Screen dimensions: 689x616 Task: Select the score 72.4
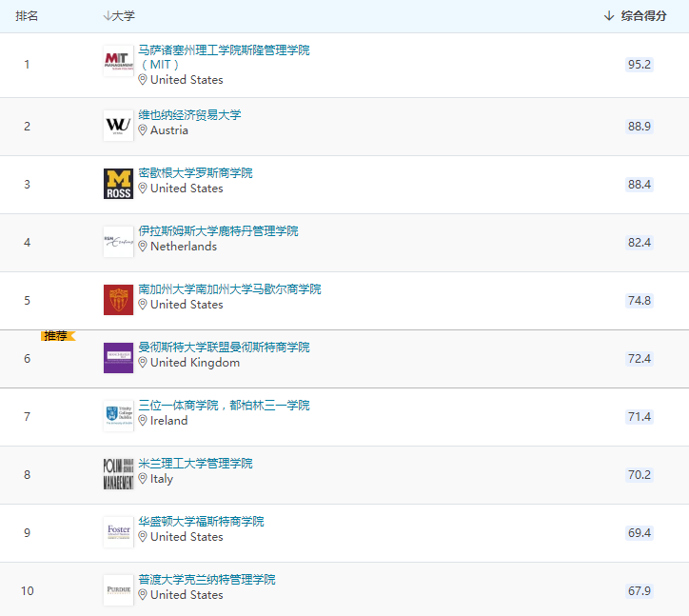[x=640, y=358]
